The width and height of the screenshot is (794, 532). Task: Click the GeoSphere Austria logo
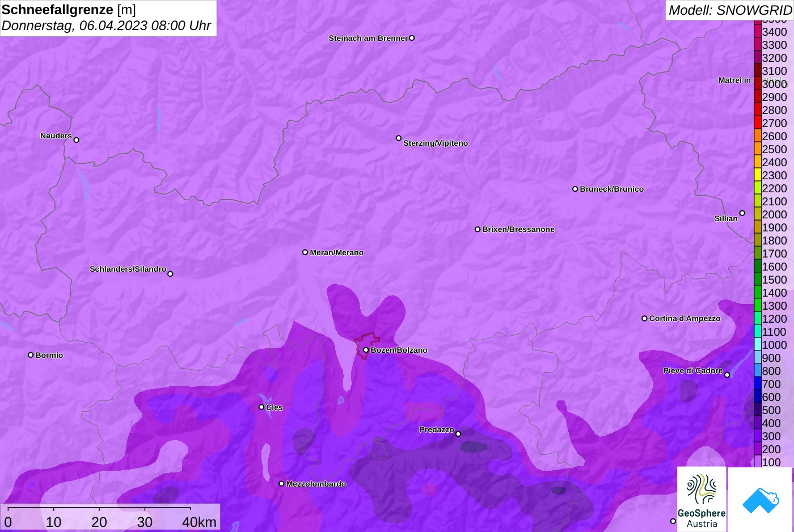(x=702, y=499)
